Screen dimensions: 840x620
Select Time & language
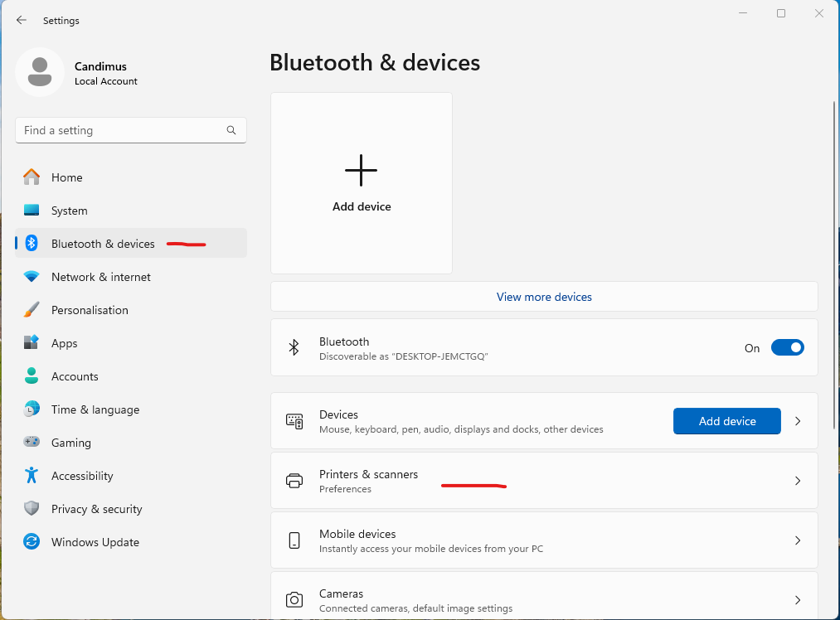click(131, 409)
